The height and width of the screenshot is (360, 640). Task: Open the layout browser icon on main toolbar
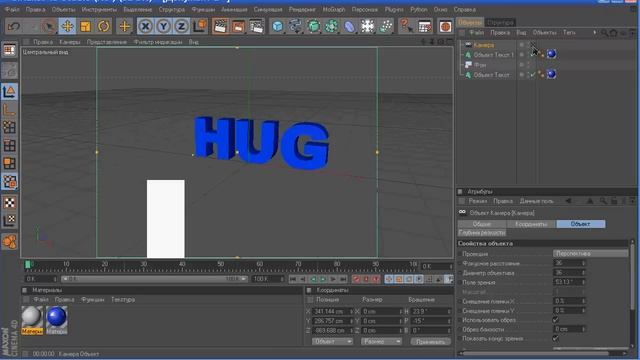[424, 27]
